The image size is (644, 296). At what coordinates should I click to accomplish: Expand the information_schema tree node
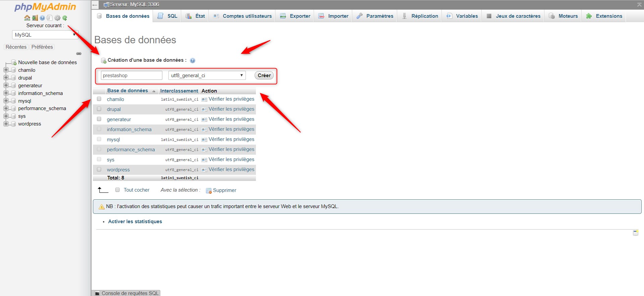tap(6, 93)
